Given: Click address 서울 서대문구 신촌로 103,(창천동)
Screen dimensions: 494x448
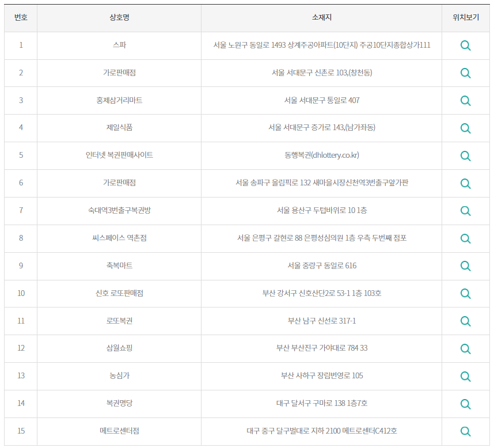Looking at the screenshot, I should (322, 73).
